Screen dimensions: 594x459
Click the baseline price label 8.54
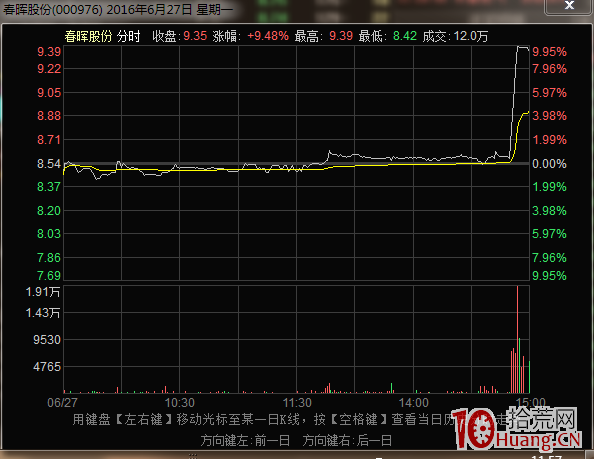click(49, 164)
